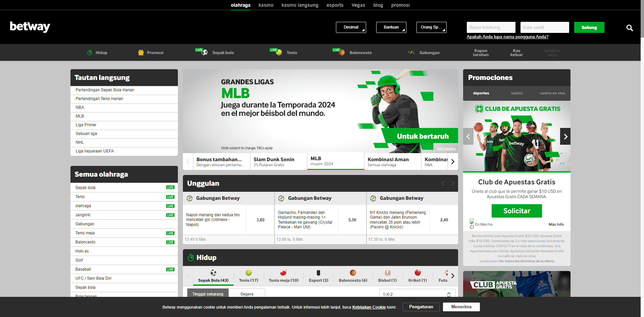Image resolution: width=644 pixels, height=317 pixels.
Task: Select deportes promotions tab
Action: point(481,93)
